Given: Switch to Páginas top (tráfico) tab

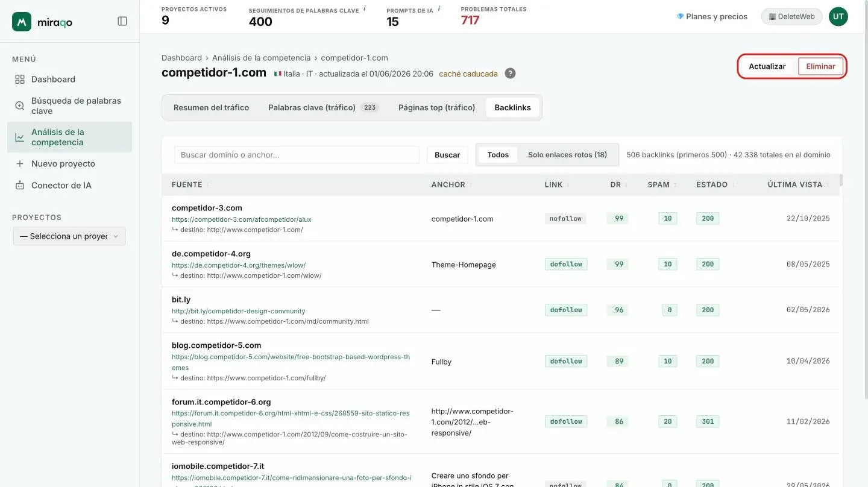Looking at the screenshot, I should [x=436, y=107].
